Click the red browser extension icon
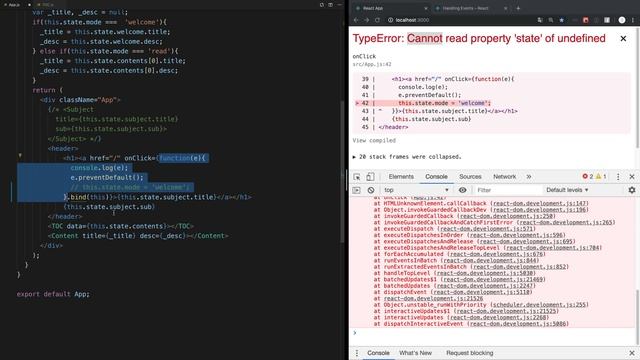The height and width of the screenshot is (360, 640). (x=586, y=20)
